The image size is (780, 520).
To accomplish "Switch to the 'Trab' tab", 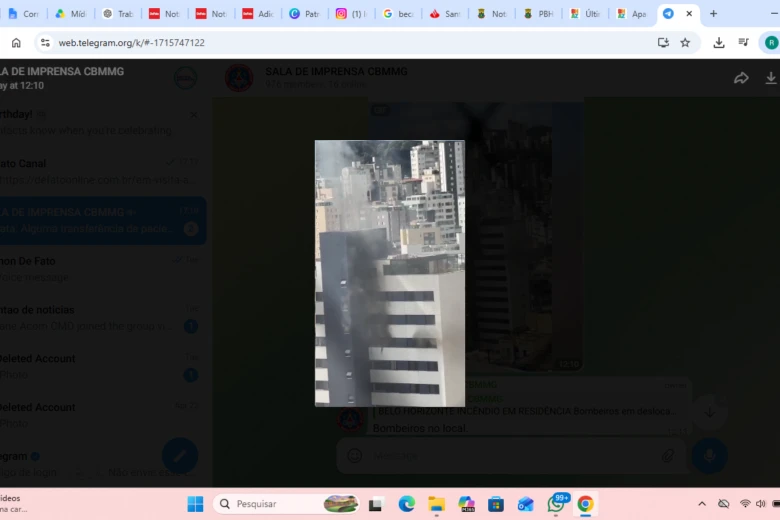I will click(x=117, y=14).
